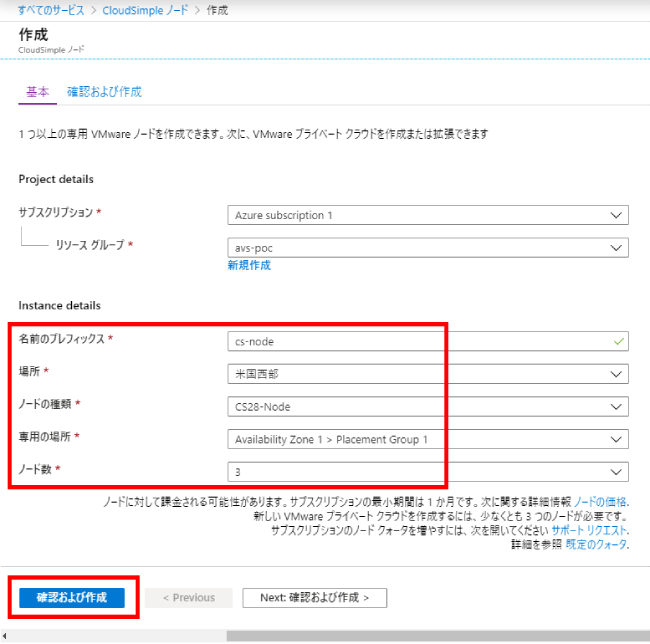Screen dimensions: 650x644
Task: Focus the cs-node name prefix field
Action: pyautogui.click(x=428, y=341)
